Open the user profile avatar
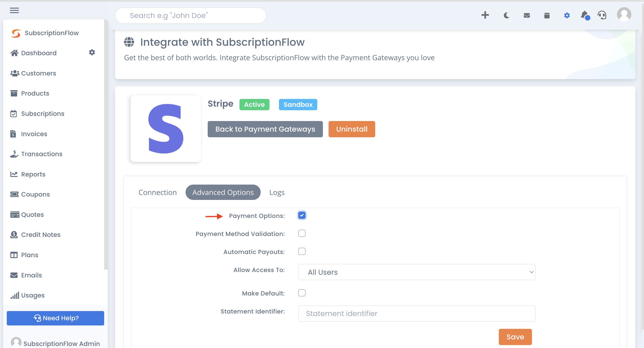 tap(624, 14)
